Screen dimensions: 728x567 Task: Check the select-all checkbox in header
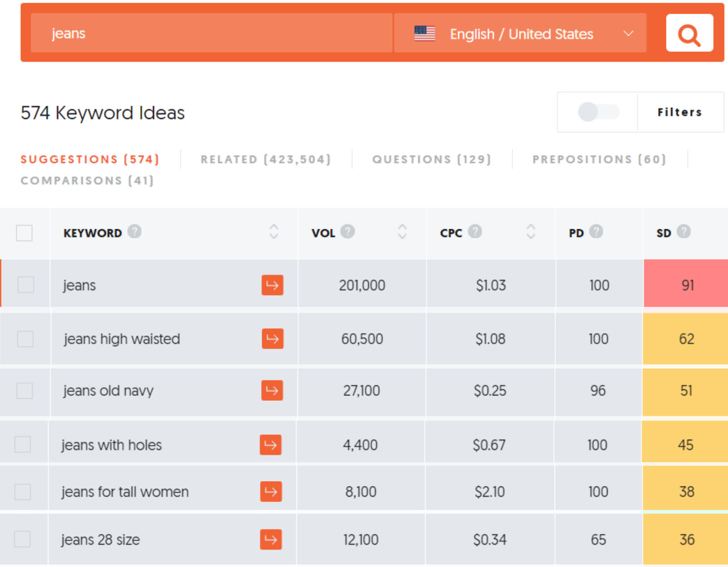pos(24,233)
